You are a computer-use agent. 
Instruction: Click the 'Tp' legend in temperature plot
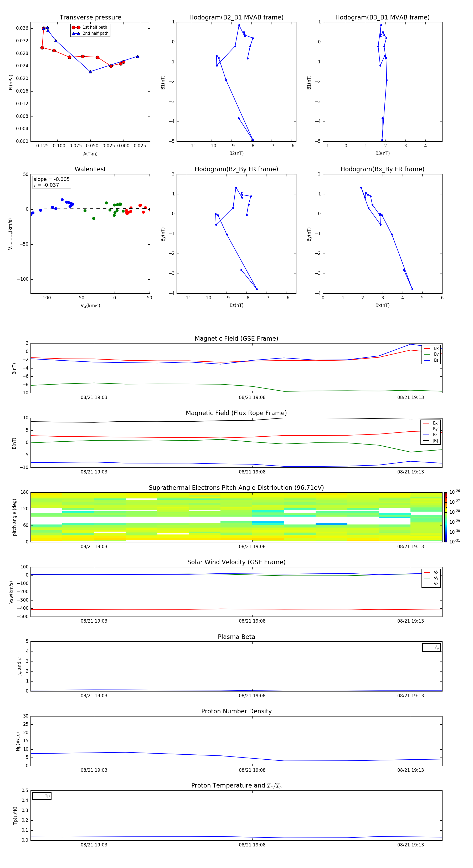pos(42,796)
